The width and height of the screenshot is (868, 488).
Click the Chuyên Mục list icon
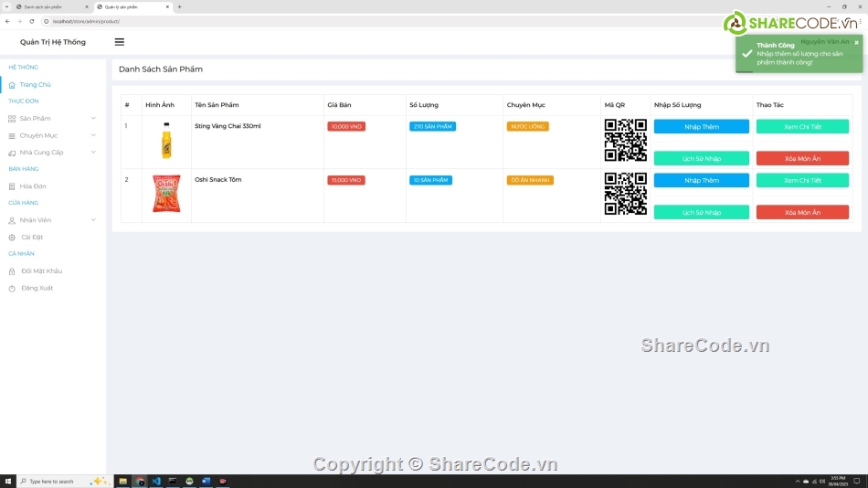(x=12, y=136)
